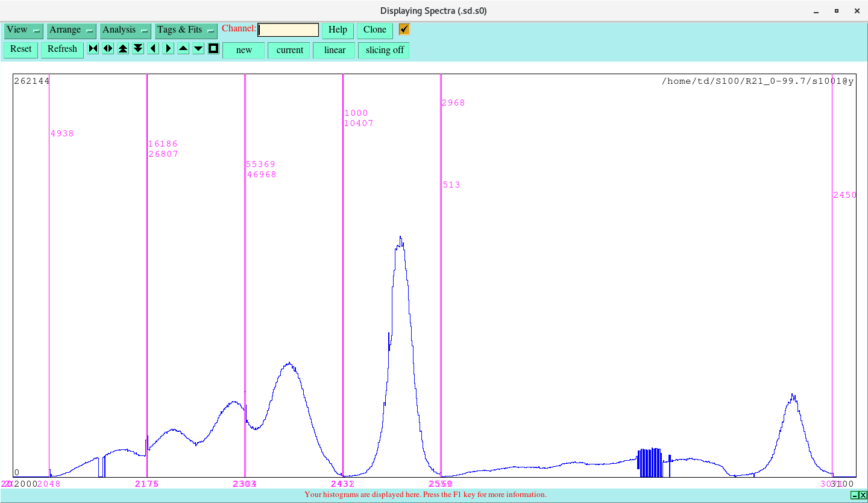Reset the spectrum display
The width and height of the screenshot is (868, 503).
[x=20, y=49]
